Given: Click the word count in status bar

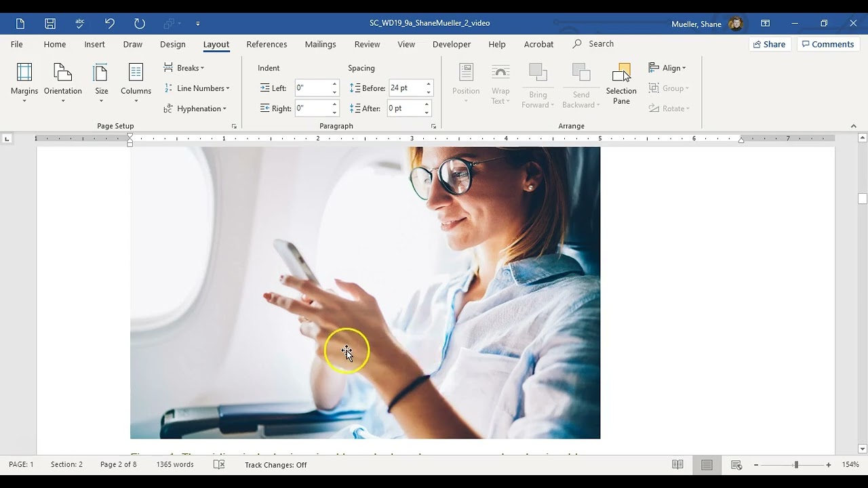Looking at the screenshot, I should (x=175, y=465).
